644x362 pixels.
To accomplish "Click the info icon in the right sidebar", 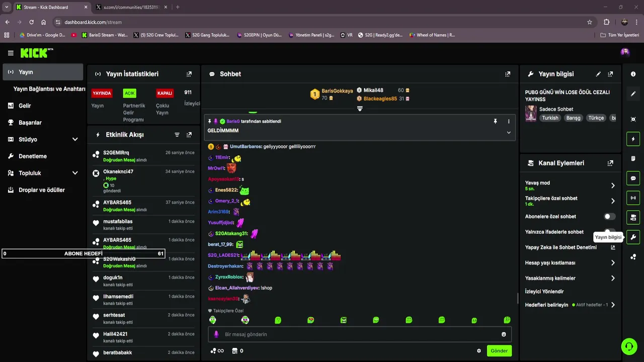I will point(633,74).
